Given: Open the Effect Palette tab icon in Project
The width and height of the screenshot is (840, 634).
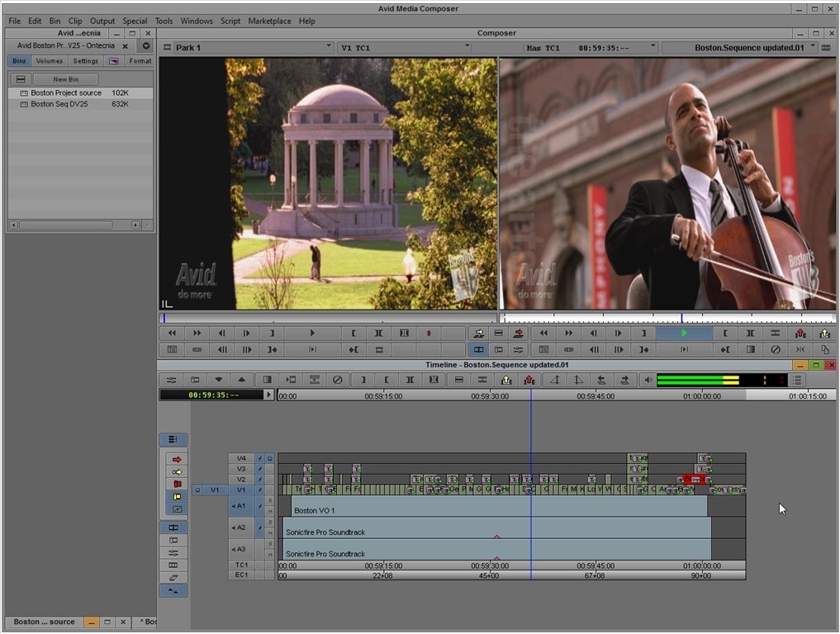Looking at the screenshot, I should point(114,61).
